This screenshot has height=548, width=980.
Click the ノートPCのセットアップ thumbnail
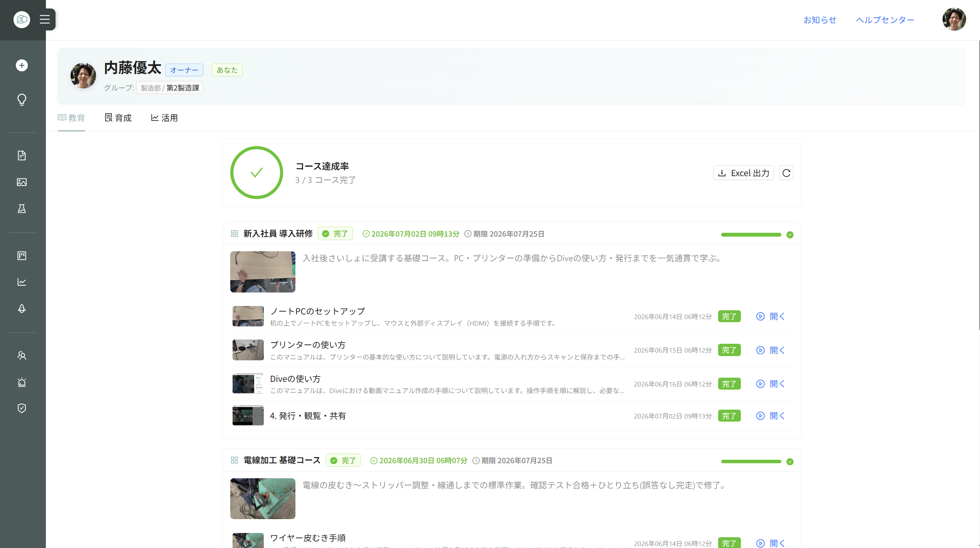point(248,316)
